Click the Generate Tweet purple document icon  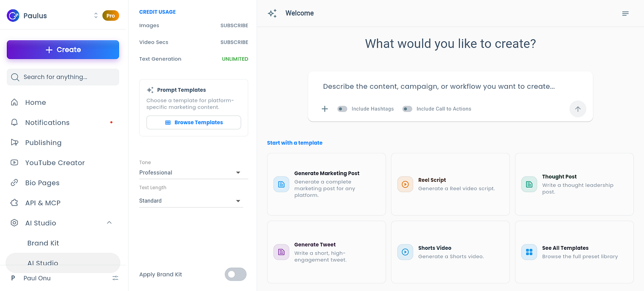point(281,252)
